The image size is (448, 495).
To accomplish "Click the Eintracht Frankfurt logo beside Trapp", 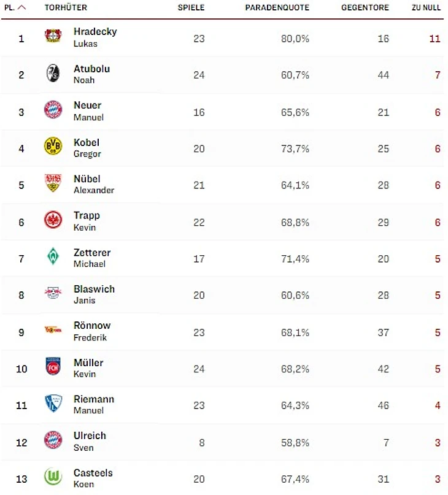I will 53,220.
